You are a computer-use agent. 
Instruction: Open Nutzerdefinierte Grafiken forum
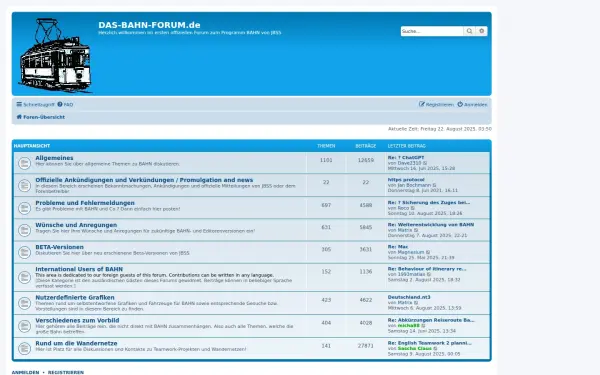pyautogui.click(x=75, y=297)
